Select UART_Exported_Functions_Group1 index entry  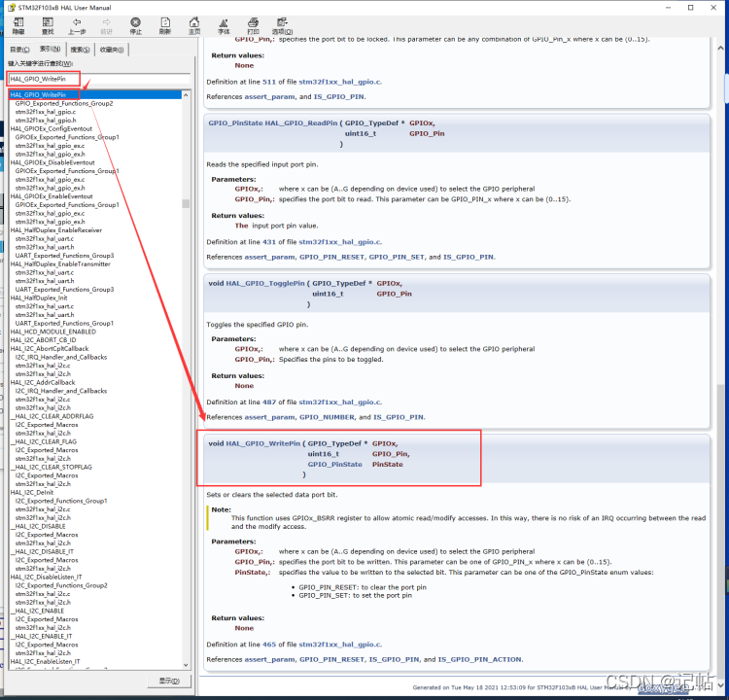[x=64, y=323]
